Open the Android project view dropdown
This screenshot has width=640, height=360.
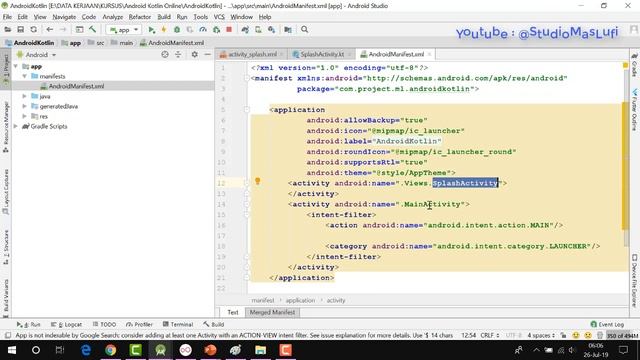36,55
